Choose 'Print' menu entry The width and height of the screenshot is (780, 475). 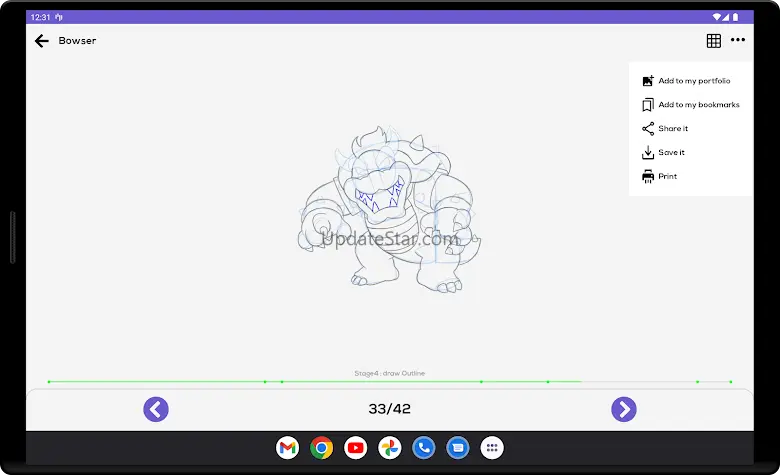[668, 176]
